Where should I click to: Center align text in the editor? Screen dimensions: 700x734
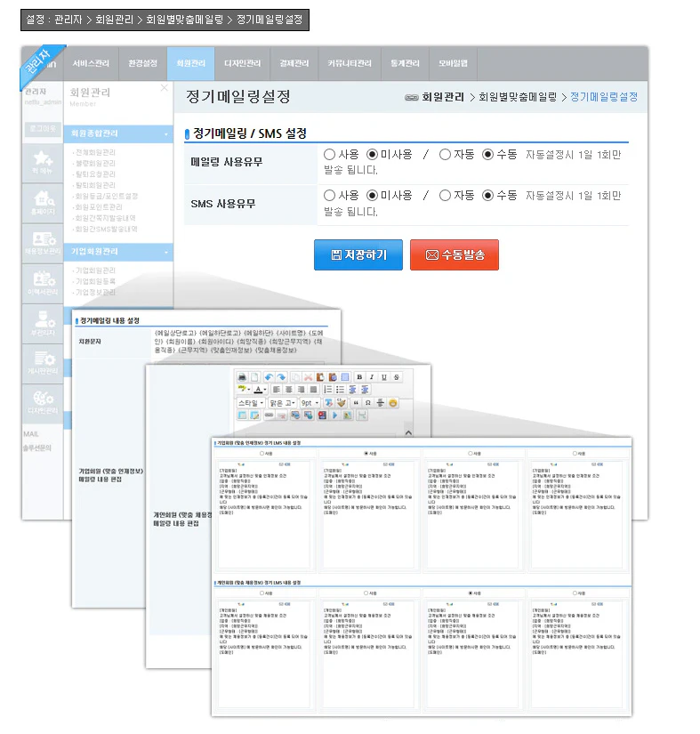[289, 389]
